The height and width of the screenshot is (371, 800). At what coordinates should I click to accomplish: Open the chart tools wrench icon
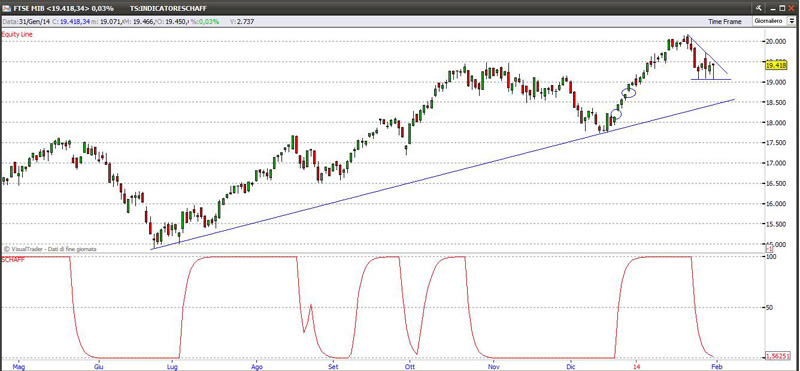[759, 9]
